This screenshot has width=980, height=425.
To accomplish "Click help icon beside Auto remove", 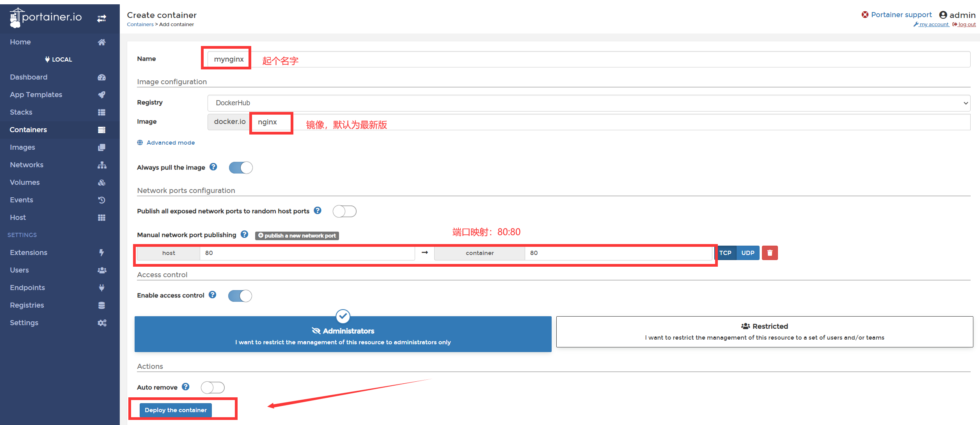I will 186,387.
